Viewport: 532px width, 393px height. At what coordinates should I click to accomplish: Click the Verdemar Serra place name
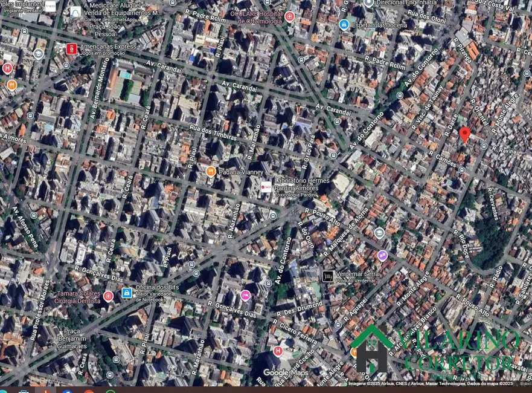click(x=357, y=274)
